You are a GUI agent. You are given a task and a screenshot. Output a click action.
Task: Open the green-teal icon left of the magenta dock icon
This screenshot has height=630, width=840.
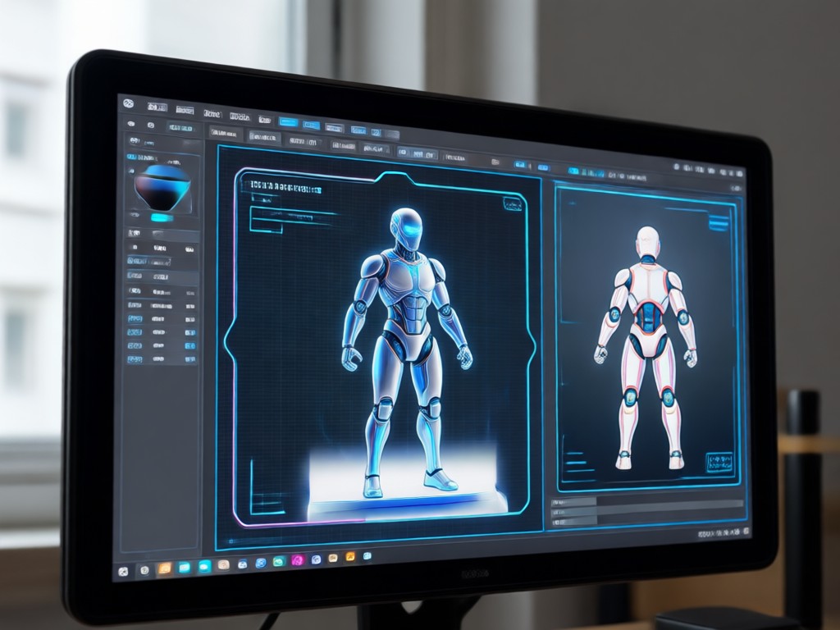279,561
